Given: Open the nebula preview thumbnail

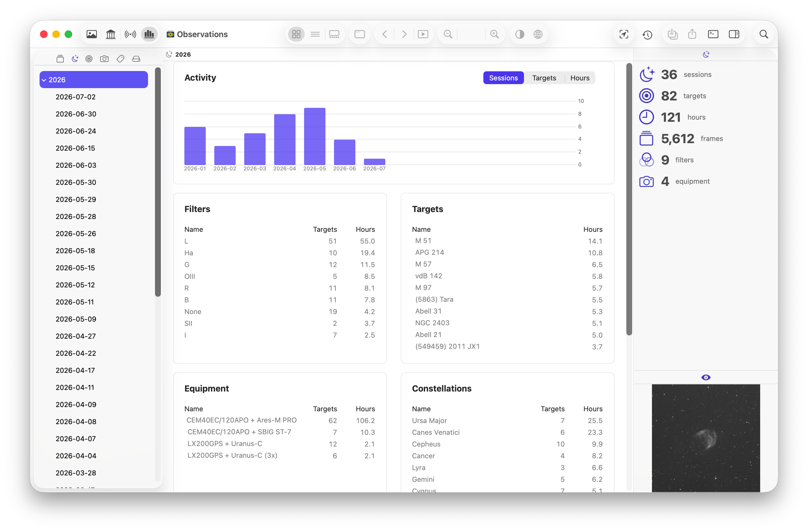Looking at the screenshot, I should (706, 438).
